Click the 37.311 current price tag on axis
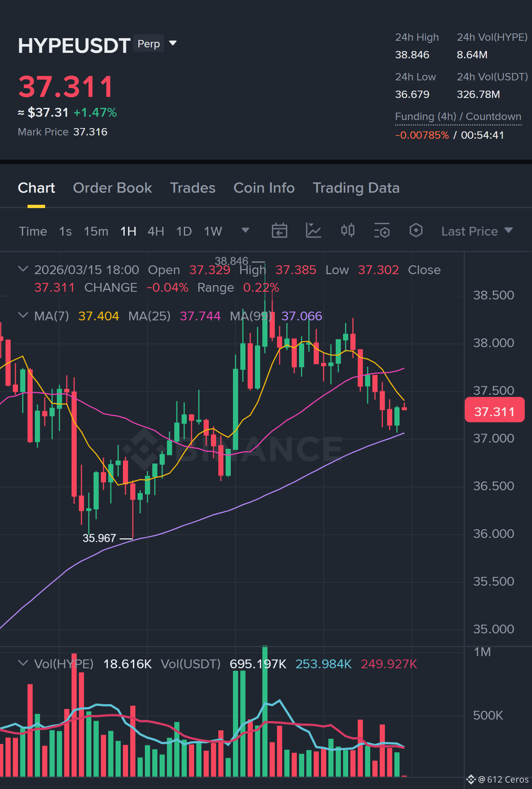The height and width of the screenshot is (789, 532). point(494,410)
